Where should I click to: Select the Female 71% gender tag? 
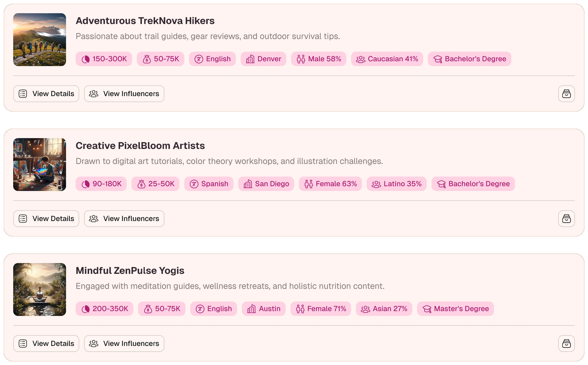click(321, 309)
